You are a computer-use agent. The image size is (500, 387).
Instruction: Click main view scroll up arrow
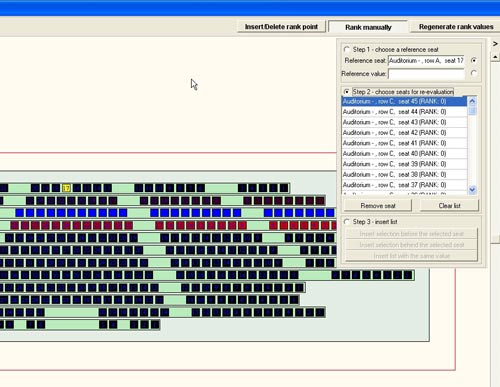click(x=495, y=57)
